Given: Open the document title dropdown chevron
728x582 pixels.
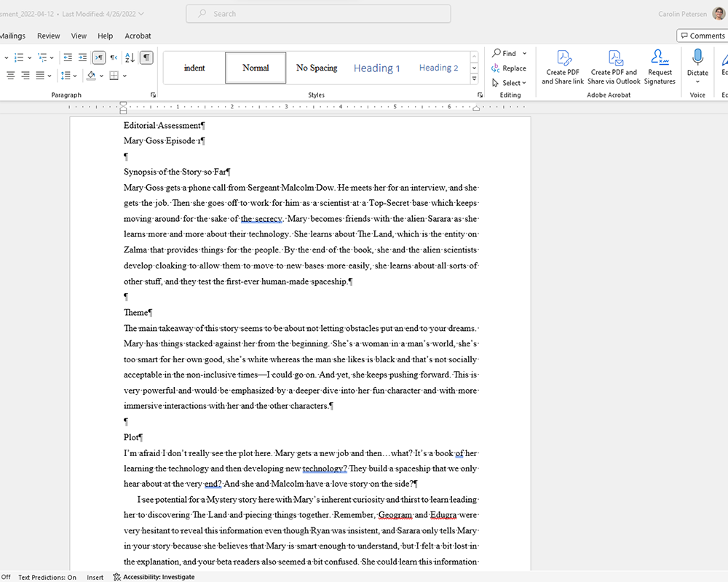Looking at the screenshot, I should point(141,14).
